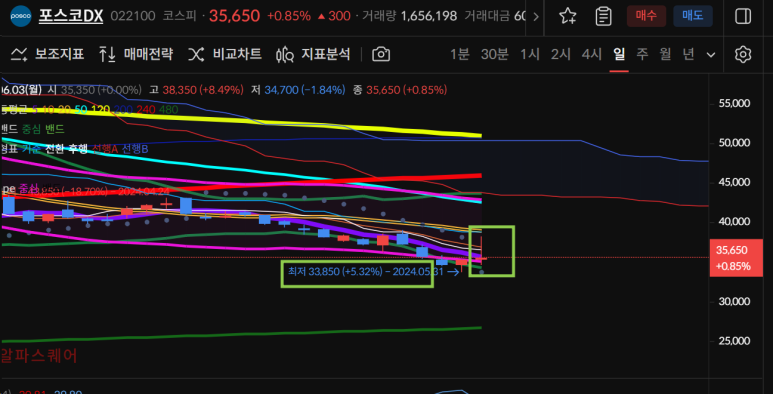Image resolution: width=773 pixels, height=394 pixels.
Task: Click the header price 35,650
Action: click(x=234, y=16)
